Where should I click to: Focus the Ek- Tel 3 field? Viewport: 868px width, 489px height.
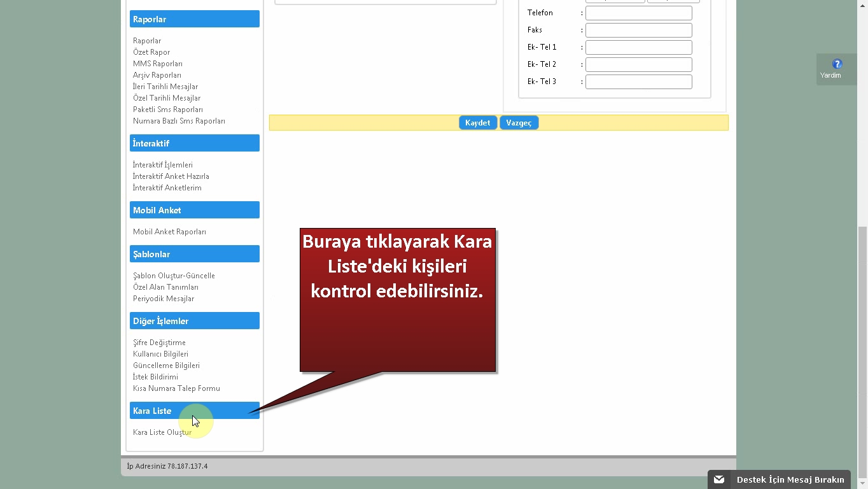click(x=638, y=81)
